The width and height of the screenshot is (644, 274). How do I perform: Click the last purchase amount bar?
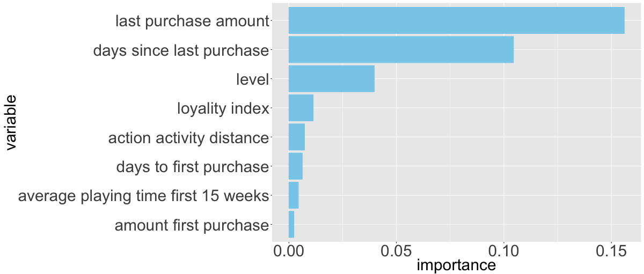coord(456,20)
